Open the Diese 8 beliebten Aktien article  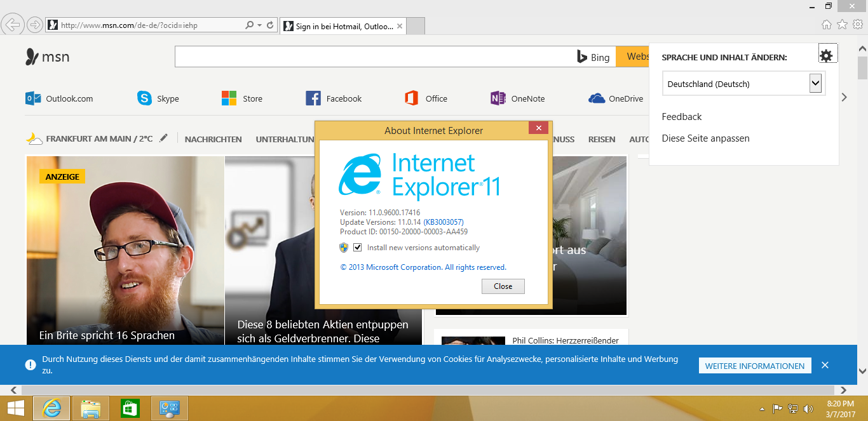point(323,331)
